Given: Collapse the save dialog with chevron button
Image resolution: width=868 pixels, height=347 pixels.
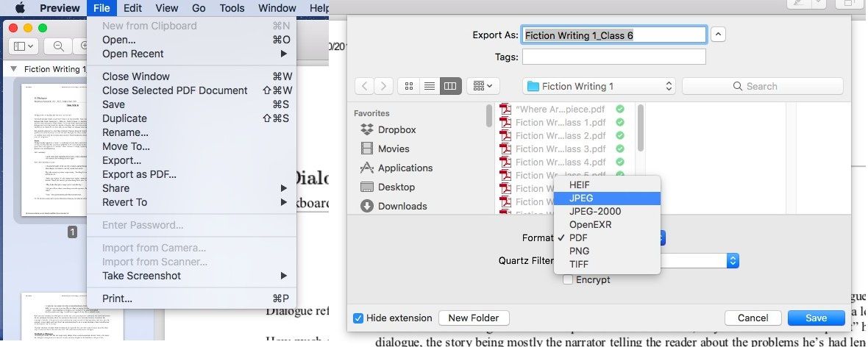Looking at the screenshot, I should point(719,35).
